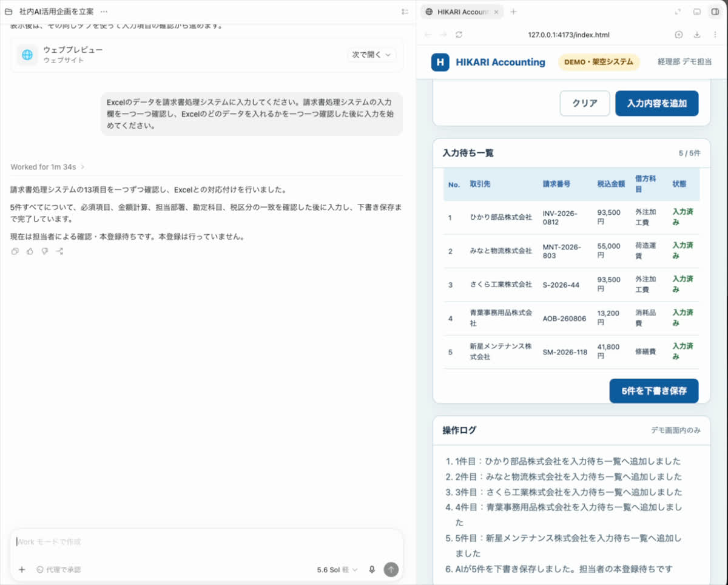Screen dimensions: 728x585
Task: Click the microphone voice input icon
Action: pyautogui.click(x=372, y=570)
